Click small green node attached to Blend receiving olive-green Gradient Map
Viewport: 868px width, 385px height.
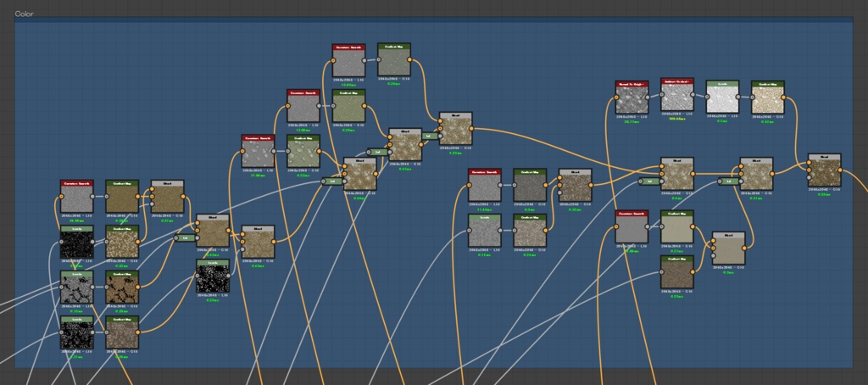click(x=377, y=152)
